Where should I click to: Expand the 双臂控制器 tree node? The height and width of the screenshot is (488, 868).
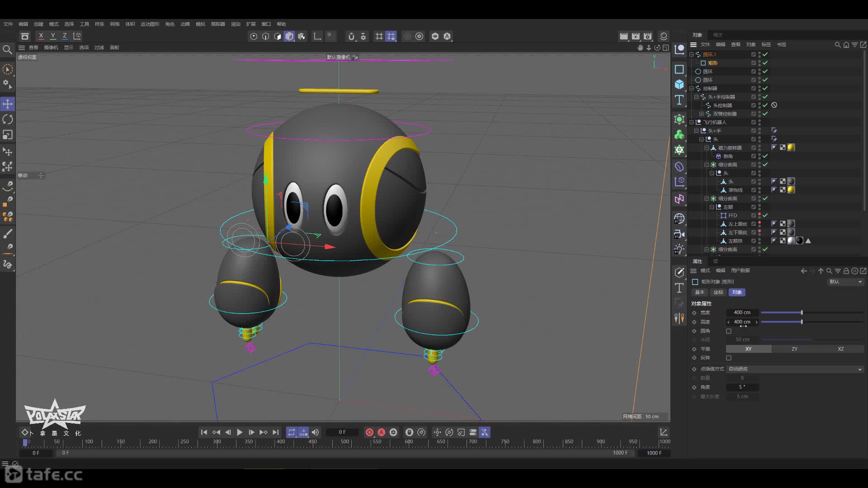(x=701, y=114)
